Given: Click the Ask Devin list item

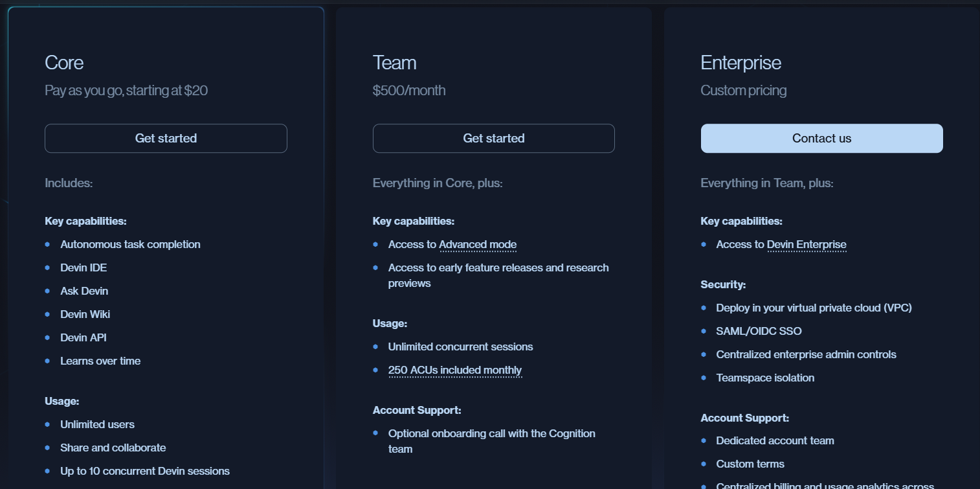Looking at the screenshot, I should click(84, 291).
